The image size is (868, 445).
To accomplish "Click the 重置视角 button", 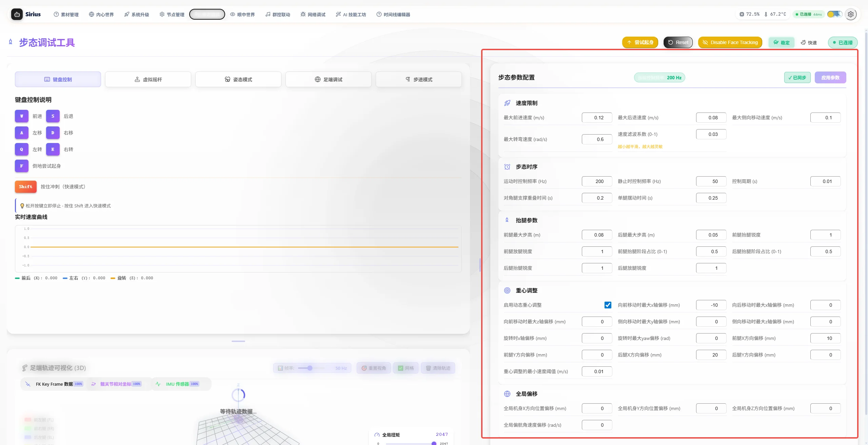I will coord(374,368).
